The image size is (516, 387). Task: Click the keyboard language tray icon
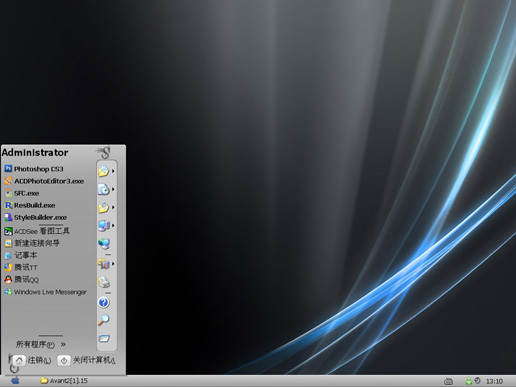448,381
